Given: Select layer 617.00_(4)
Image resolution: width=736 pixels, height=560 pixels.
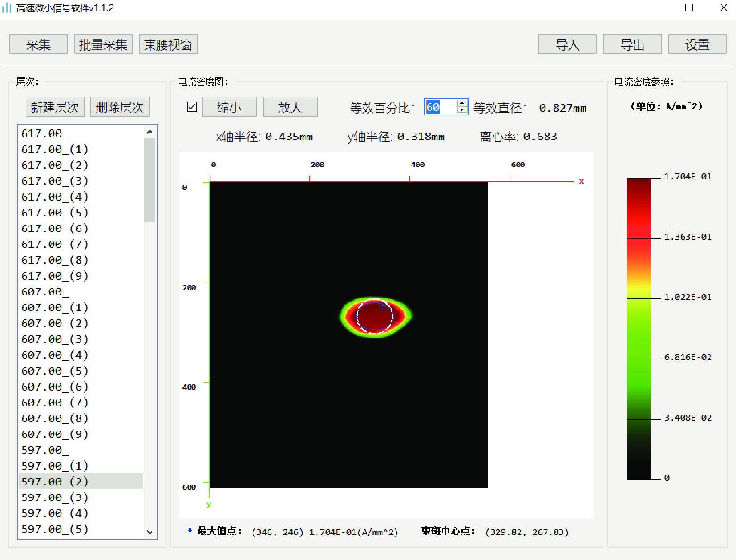Looking at the screenshot, I should (x=81, y=197).
